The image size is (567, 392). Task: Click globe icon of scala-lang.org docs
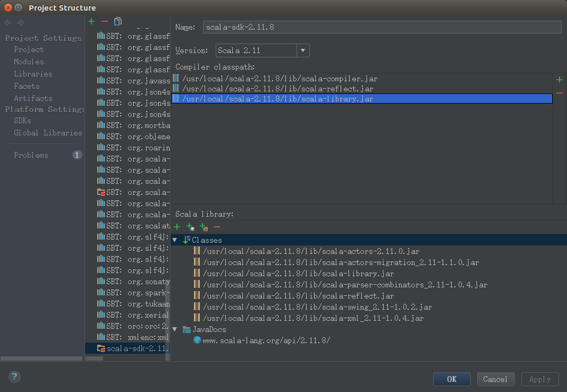pyautogui.click(x=197, y=340)
